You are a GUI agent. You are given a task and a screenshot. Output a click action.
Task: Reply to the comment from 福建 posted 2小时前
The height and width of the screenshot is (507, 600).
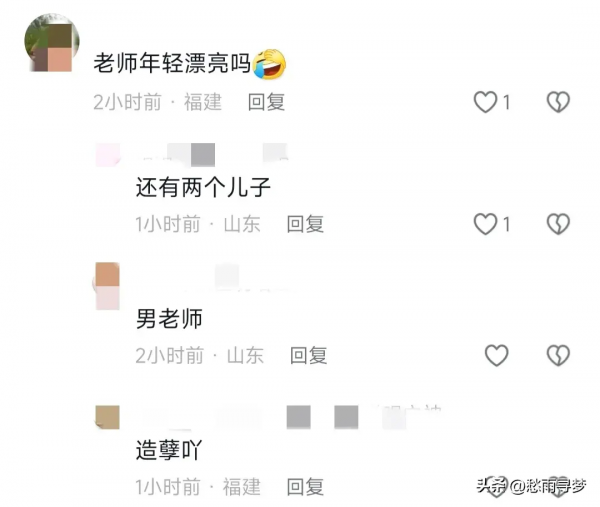click(x=266, y=102)
